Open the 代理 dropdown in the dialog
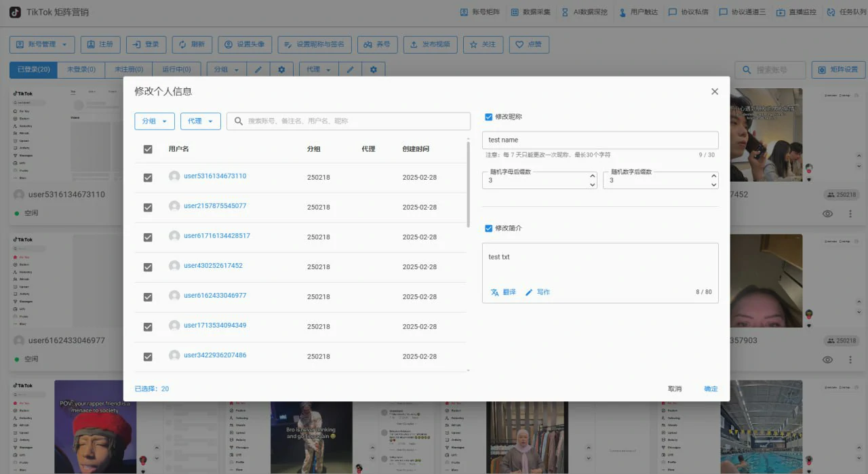Image resolution: width=868 pixels, height=474 pixels. click(201, 121)
